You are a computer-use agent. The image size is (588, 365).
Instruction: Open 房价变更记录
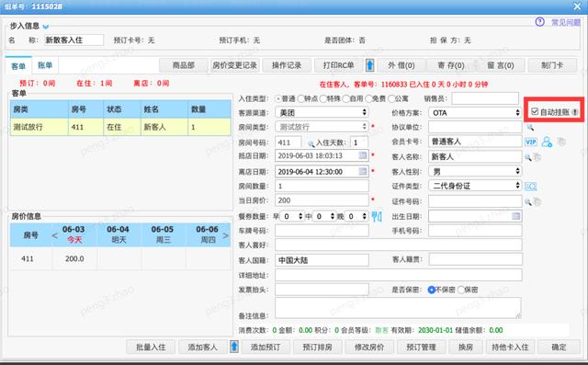[235, 65]
